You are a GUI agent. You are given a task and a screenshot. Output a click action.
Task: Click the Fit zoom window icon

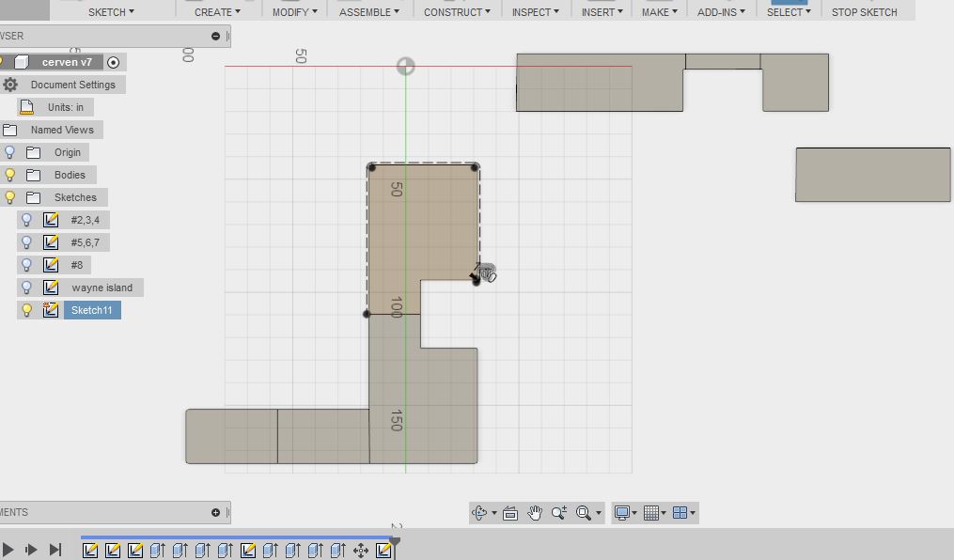[584, 513]
